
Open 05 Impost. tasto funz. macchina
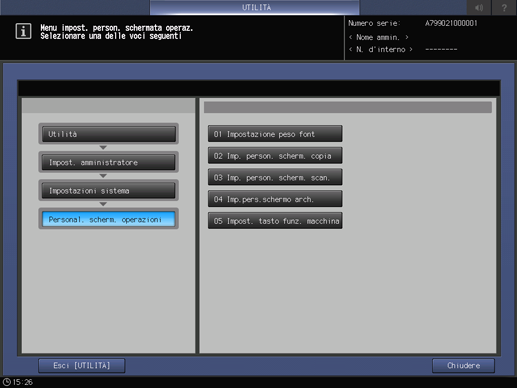pos(275,221)
